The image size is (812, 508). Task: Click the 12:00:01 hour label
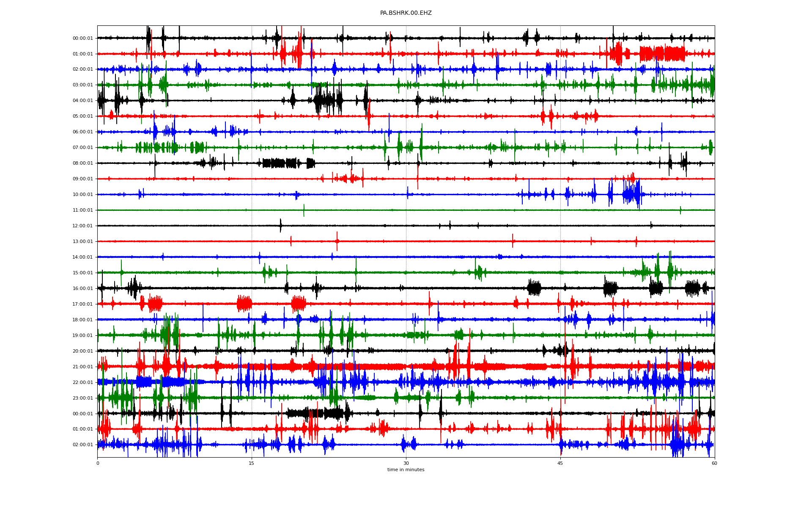(x=82, y=226)
